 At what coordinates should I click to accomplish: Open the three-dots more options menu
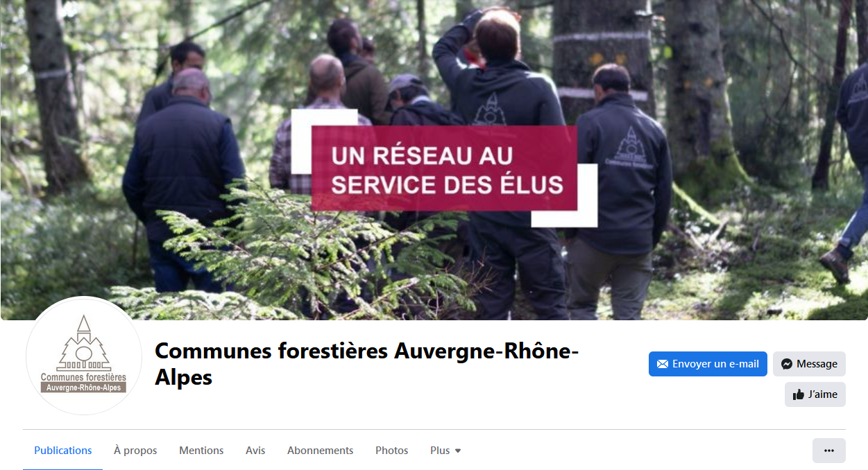[x=828, y=451]
